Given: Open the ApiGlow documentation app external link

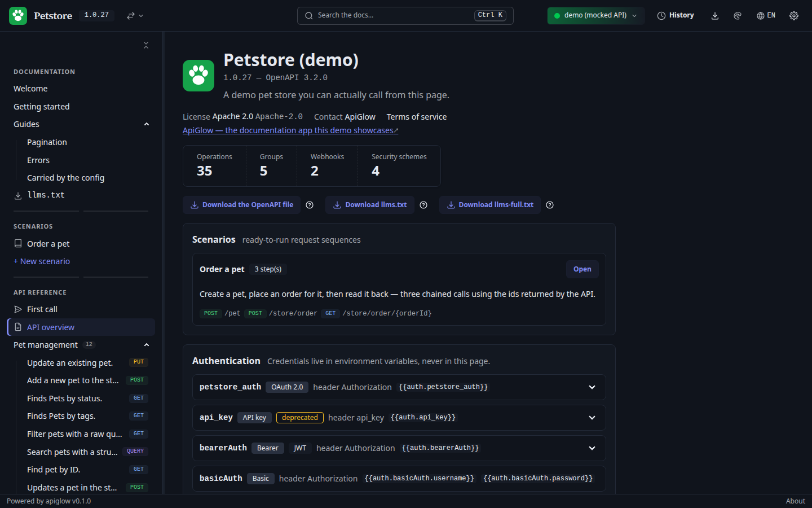Looking at the screenshot, I should click(x=290, y=130).
